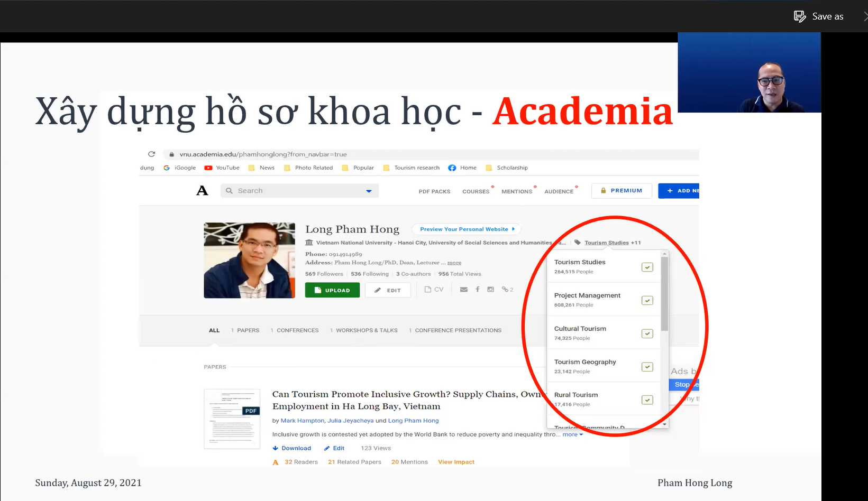Open the Tourism research bookmark folder
The image size is (868, 501).
click(412, 168)
